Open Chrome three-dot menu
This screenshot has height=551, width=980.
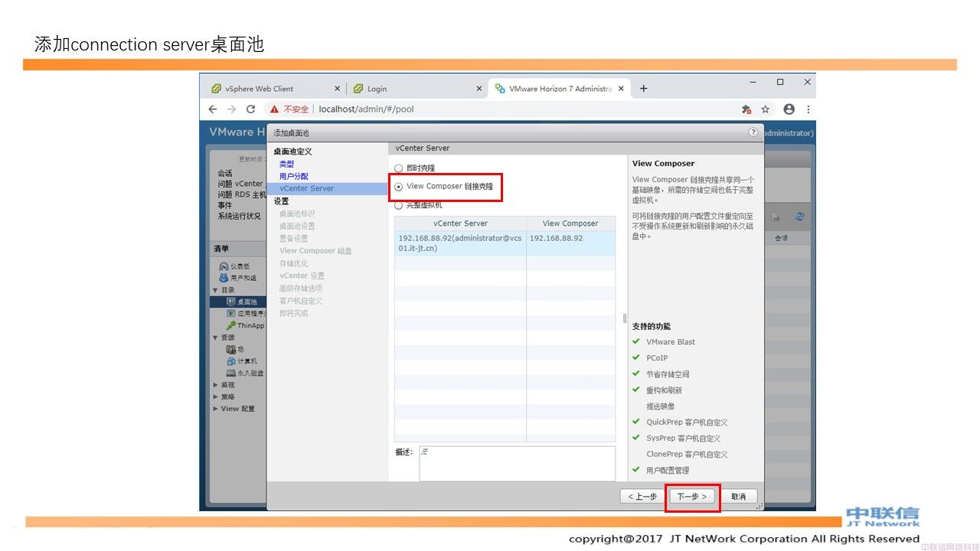point(808,109)
